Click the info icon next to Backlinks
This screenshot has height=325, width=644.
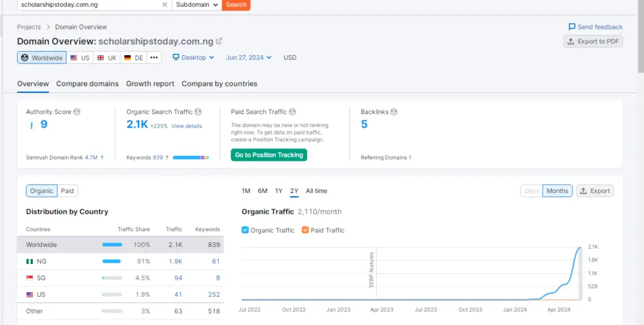tap(394, 112)
